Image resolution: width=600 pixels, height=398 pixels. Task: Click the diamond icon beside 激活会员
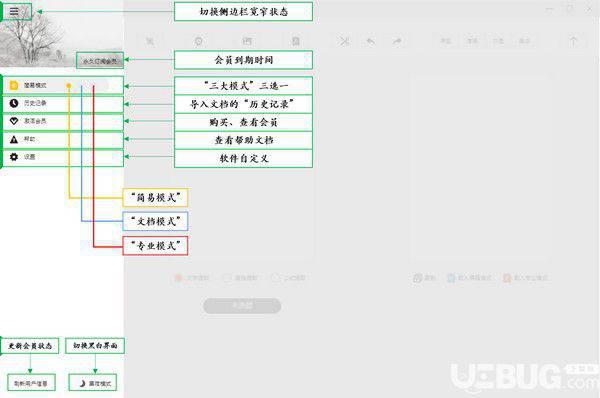click(x=14, y=121)
